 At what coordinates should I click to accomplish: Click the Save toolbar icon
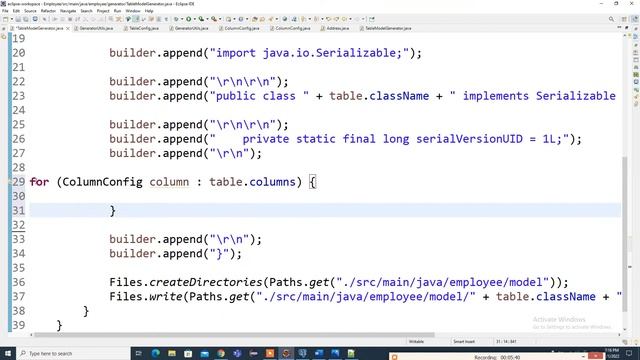(18, 19)
